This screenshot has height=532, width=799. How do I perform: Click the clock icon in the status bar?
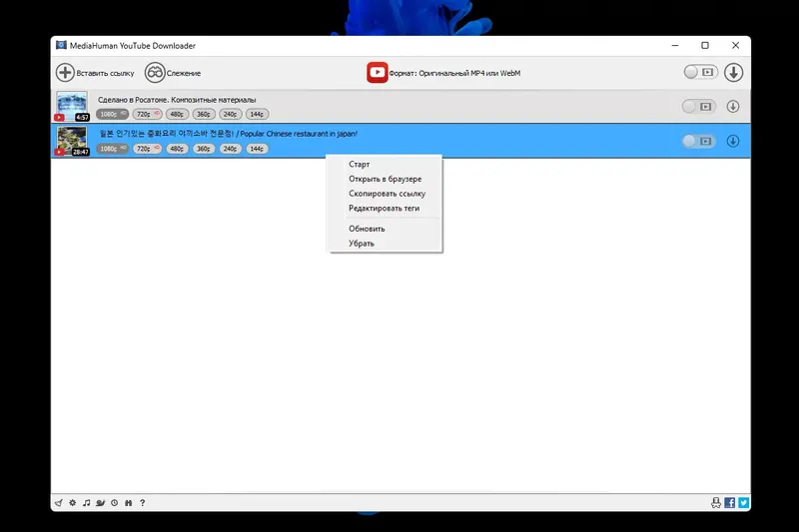(x=115, y=503)
